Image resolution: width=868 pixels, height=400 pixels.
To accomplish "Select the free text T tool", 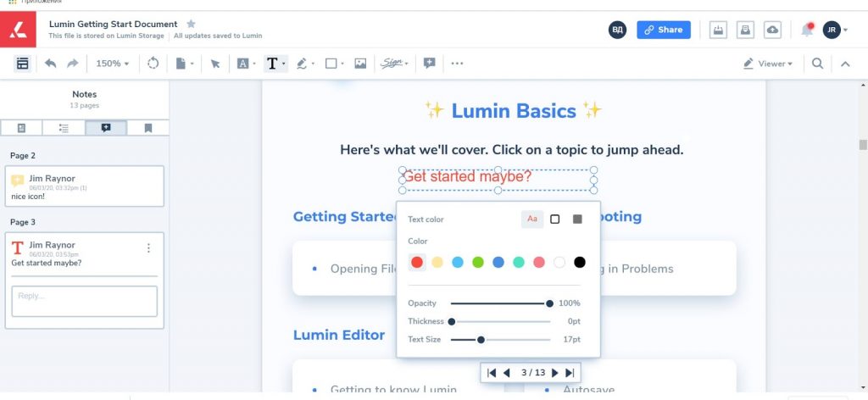I will pos(271,64).
